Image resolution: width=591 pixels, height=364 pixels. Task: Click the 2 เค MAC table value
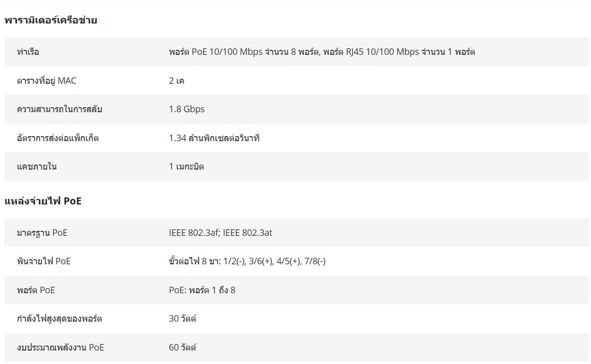[177, 81]
